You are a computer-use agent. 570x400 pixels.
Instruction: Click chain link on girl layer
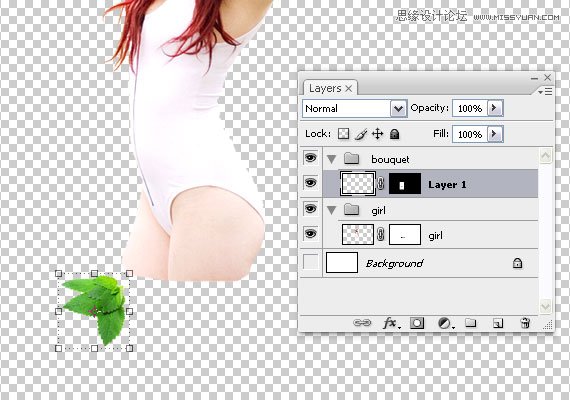(381, 235)
